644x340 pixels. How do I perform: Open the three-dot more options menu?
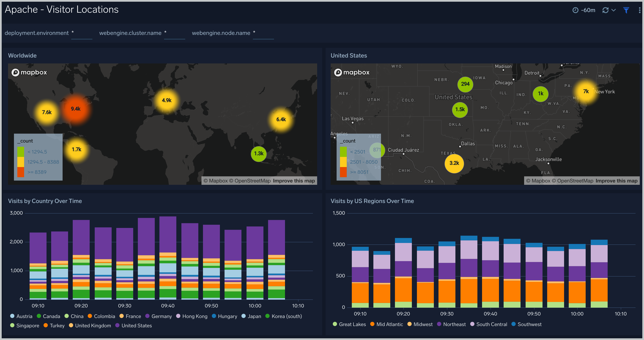pos(640,10)
